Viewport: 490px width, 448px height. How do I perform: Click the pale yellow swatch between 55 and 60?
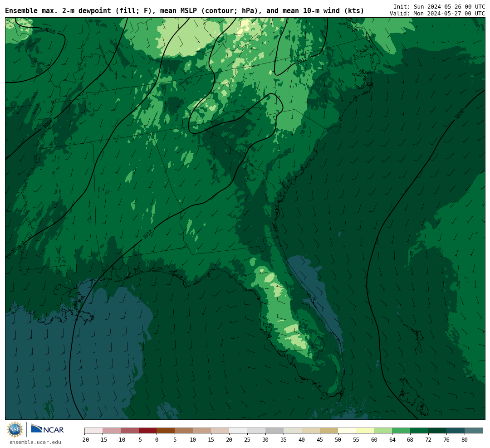pyautogui.click(x=365, y=431)
